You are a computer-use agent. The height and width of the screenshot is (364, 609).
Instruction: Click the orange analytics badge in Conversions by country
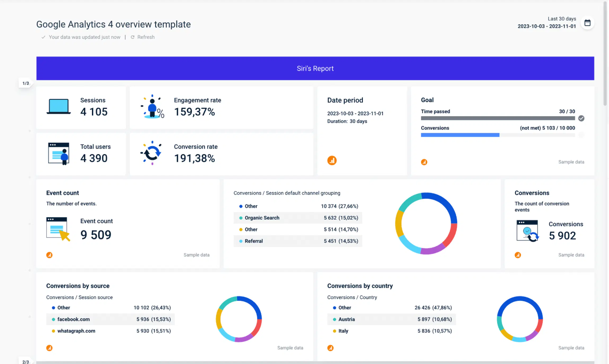(331, 348)
